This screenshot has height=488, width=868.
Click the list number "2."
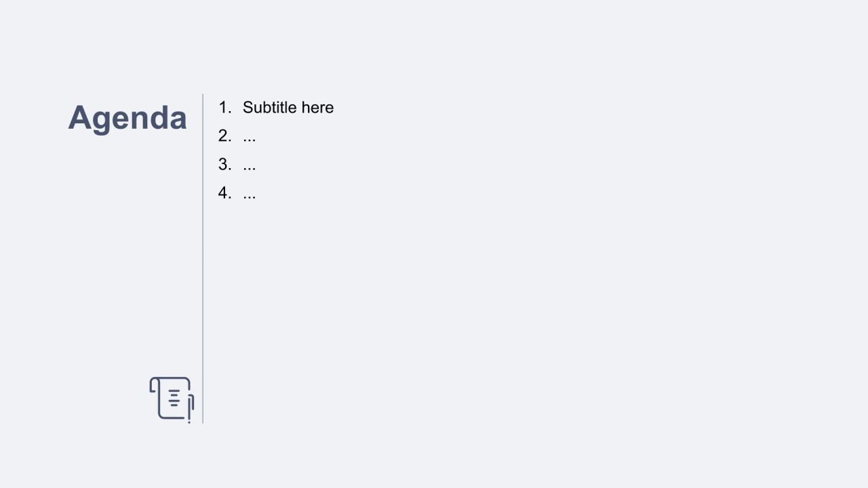[224, 136]
